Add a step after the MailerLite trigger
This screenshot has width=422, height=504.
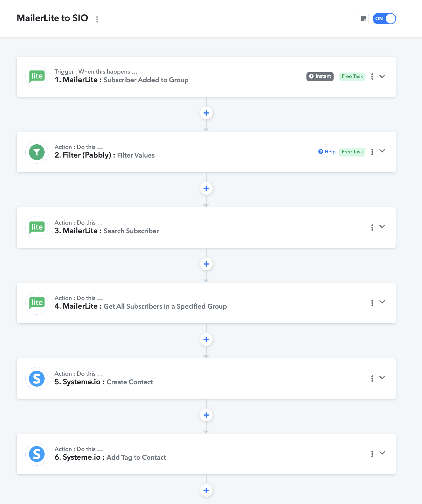pyautogui.click(x=206, y=113)
